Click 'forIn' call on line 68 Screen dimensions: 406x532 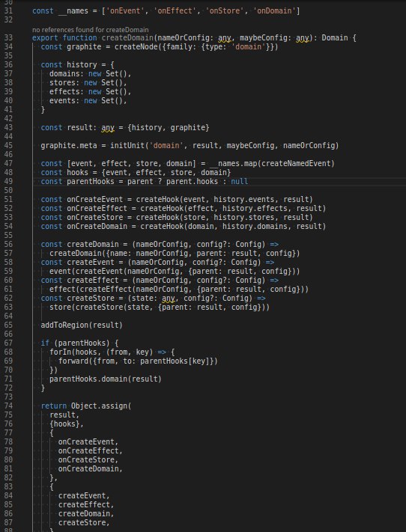point(61,352)
